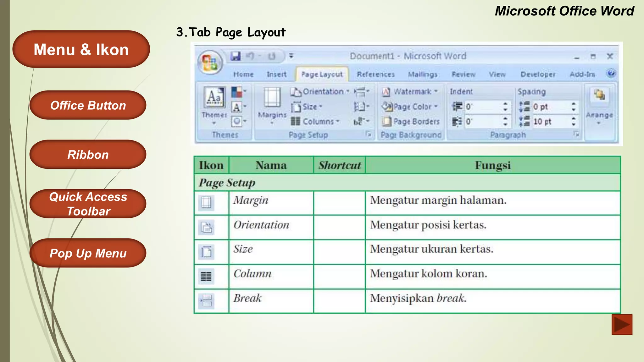Click the round Office Button logo
The image size is (644, 362).
[210, 62]
